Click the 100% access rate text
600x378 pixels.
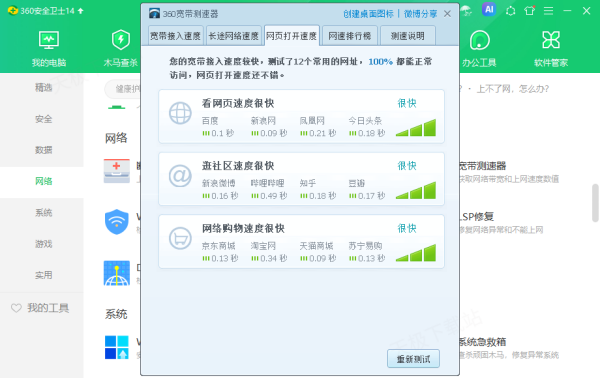coord(380,62)
